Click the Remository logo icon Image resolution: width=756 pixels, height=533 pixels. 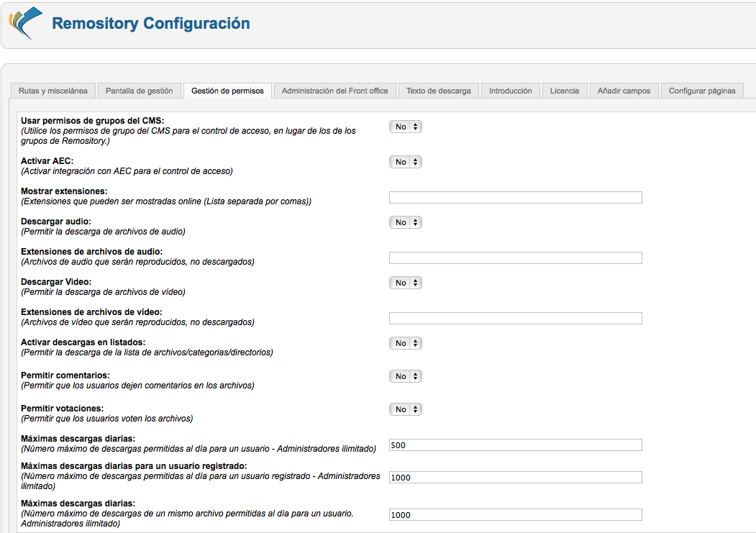coord(26,23)
